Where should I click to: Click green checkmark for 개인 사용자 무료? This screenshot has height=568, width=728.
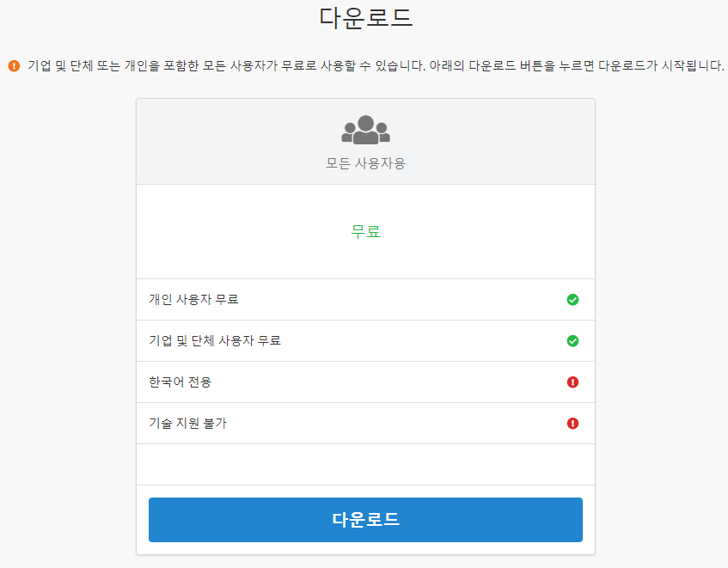[572, 300]
